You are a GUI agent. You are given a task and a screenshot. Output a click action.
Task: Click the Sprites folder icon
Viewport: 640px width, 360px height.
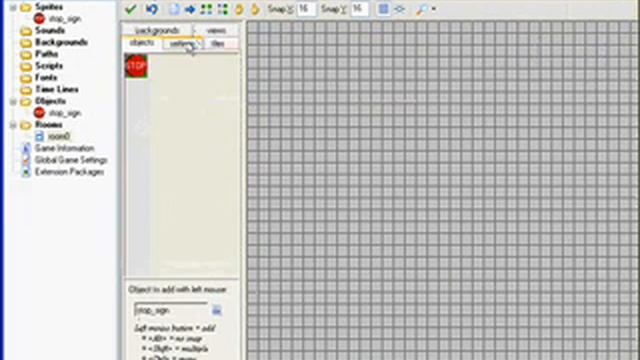[x=26, y=7]
